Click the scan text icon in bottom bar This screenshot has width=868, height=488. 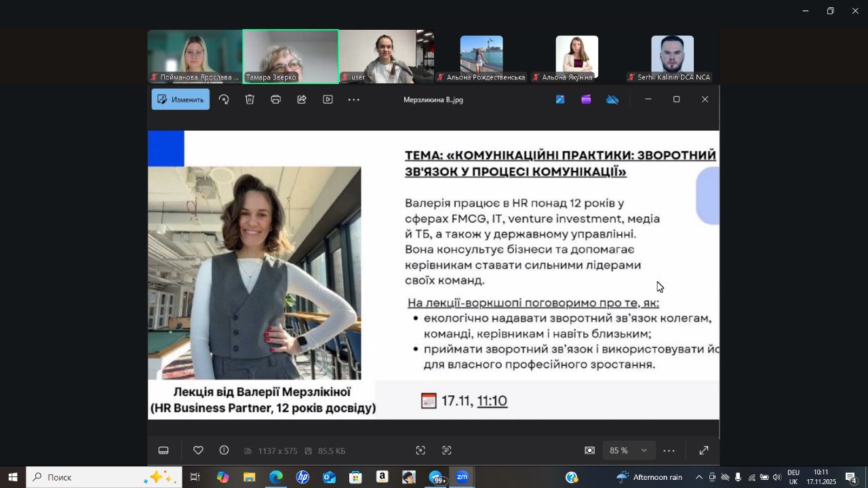click(446, 451)
